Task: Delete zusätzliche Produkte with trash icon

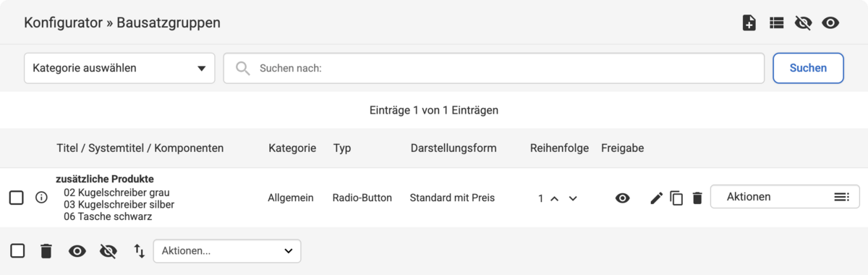Action: 697,198
